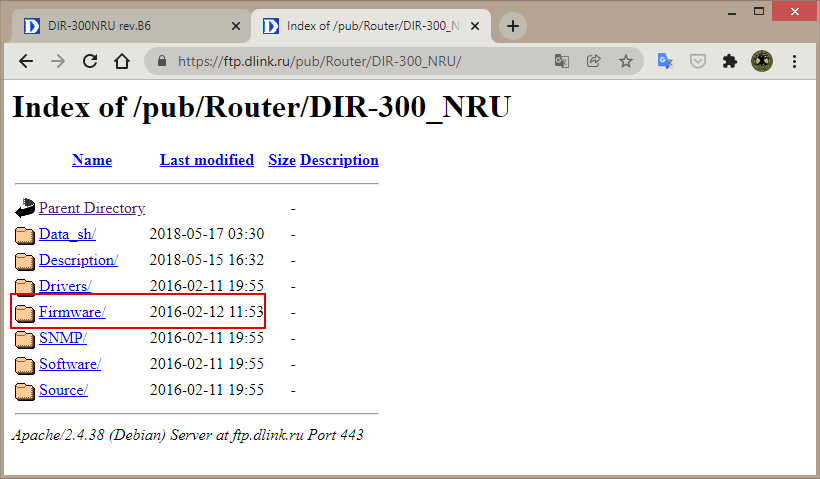Image resolution: width=820 pixels, height=479 pixels.
Task: Open the Software/ folder link
Action: pos(70,364)
